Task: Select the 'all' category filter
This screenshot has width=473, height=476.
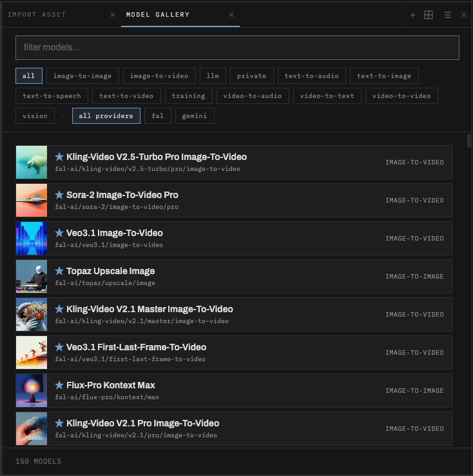Action: [x=29, y=76]
